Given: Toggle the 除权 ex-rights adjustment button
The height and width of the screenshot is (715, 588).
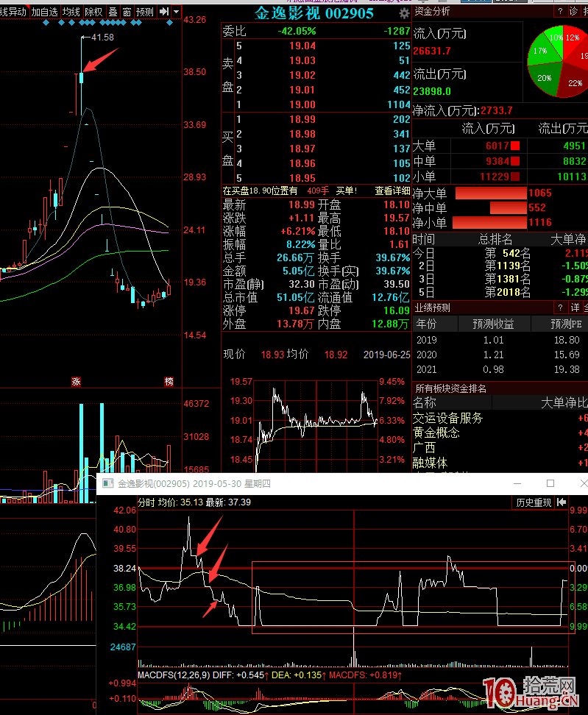Looking at the screenshot, I should tap(94, 12).
